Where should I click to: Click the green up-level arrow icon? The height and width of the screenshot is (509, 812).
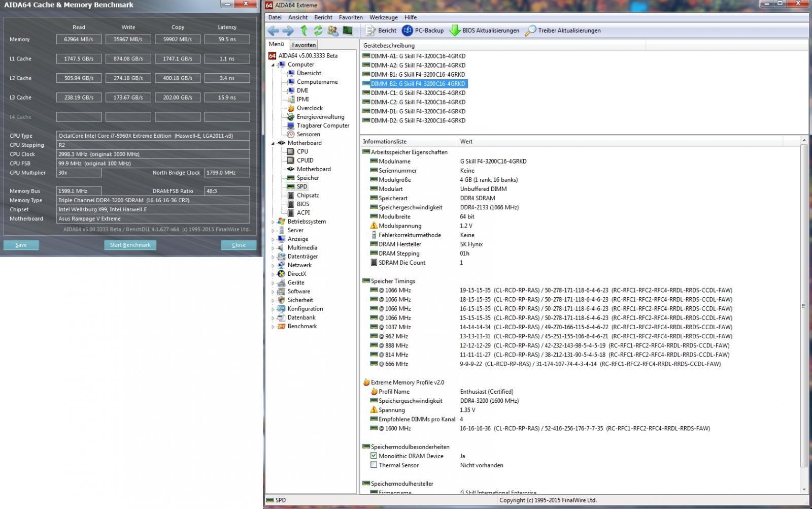coord(303,30)
